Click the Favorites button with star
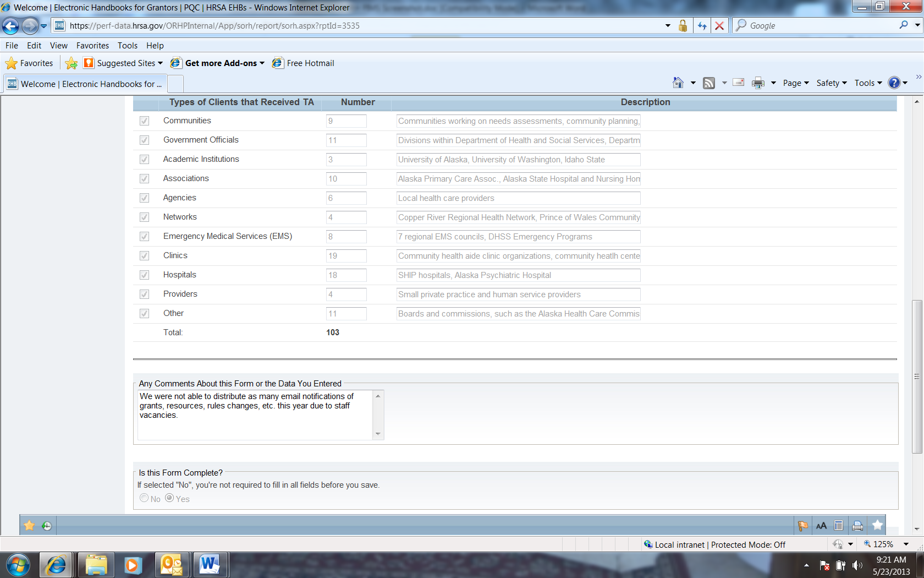The width and height of the screenshot is (924, 578). tap(30, 63)
